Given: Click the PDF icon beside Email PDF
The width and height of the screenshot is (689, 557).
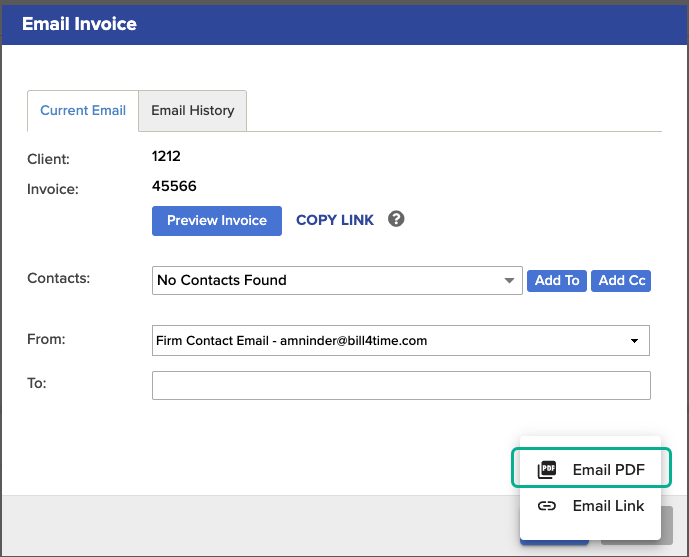Looking at the screenshot, I should pyautogui.click(x=547, y=470).
